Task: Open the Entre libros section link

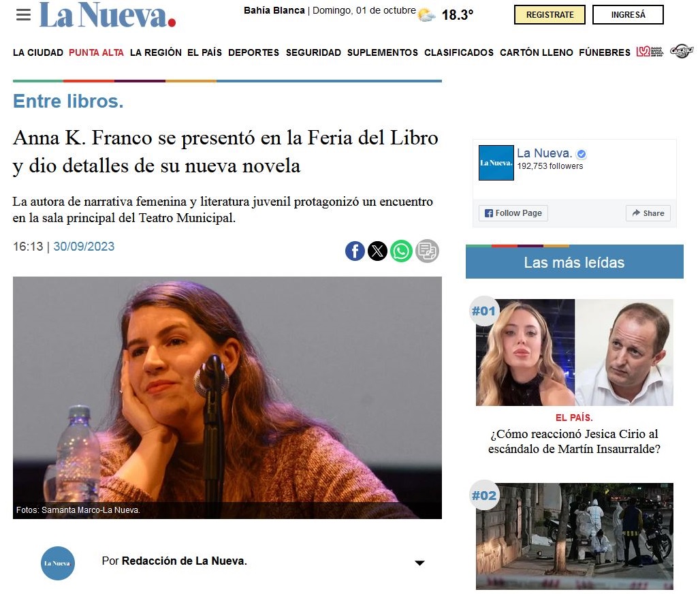Action: pos(68,101)
